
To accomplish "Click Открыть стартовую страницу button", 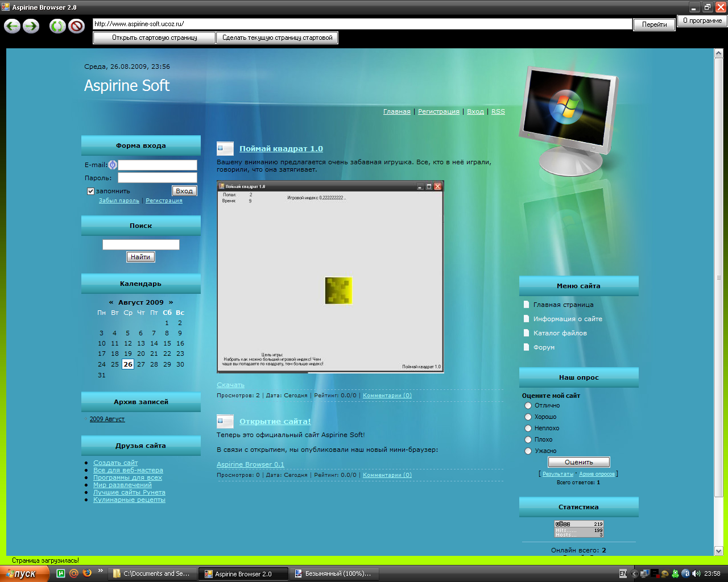I will 155,38.
